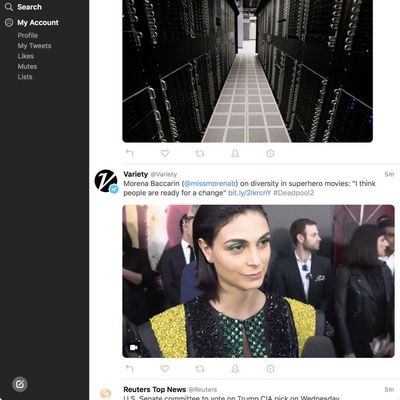Click the 5m timestamp on Reuters tweet
Screen dimensions: 400x400
pos(389,389)
